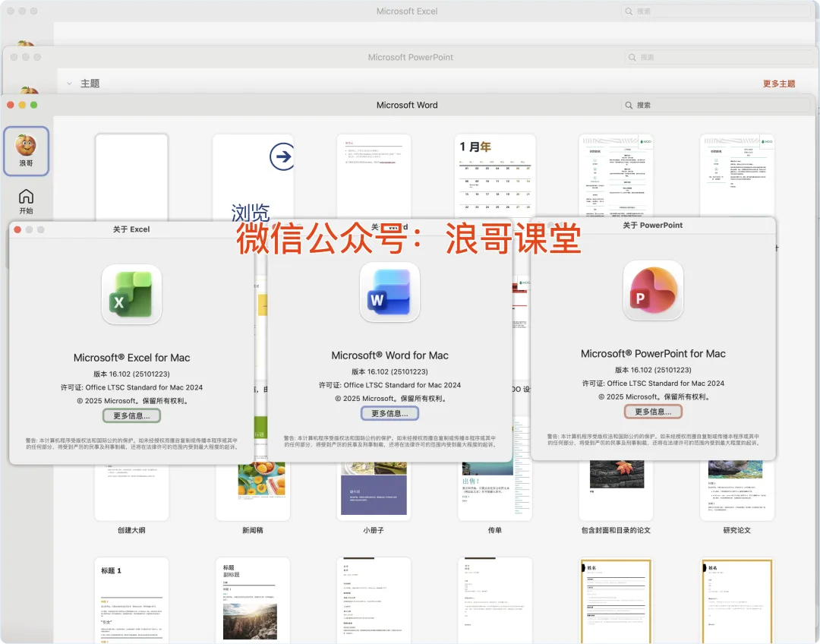Viewport: 820px width, 644px height.
Task: Open the 新闻稿 template
Action: (x=253, y=491)
